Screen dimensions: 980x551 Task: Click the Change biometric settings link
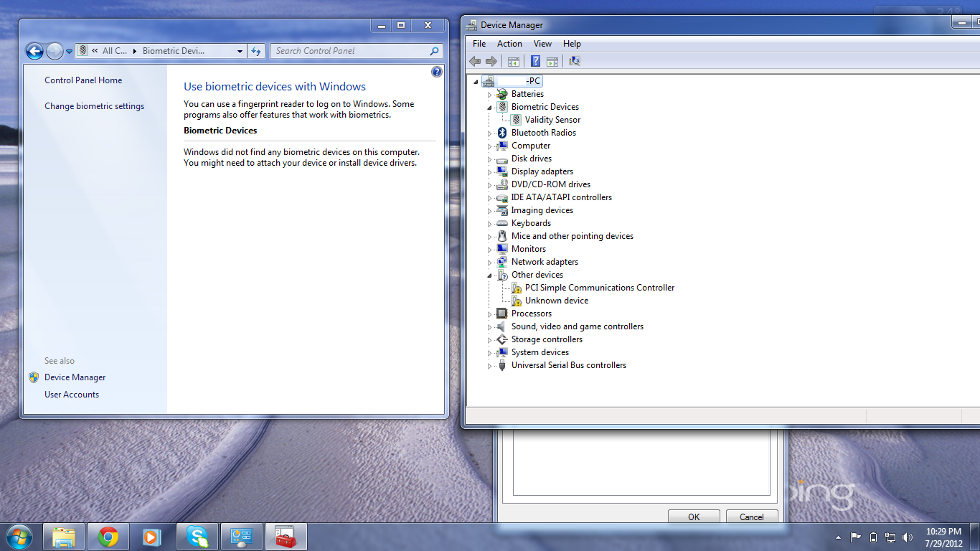(94, 106)
